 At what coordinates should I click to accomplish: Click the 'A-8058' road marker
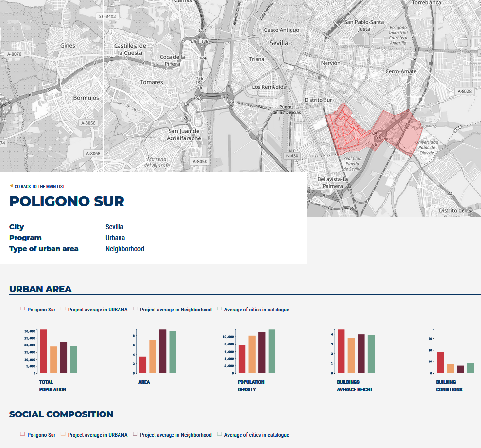pyautogui.click(x=200, y=161)
